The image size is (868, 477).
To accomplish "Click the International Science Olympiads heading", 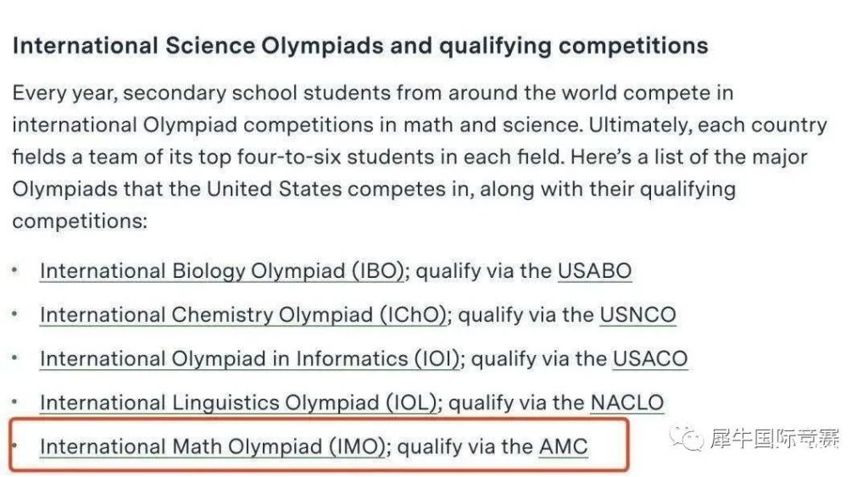I will pos(360,46).
